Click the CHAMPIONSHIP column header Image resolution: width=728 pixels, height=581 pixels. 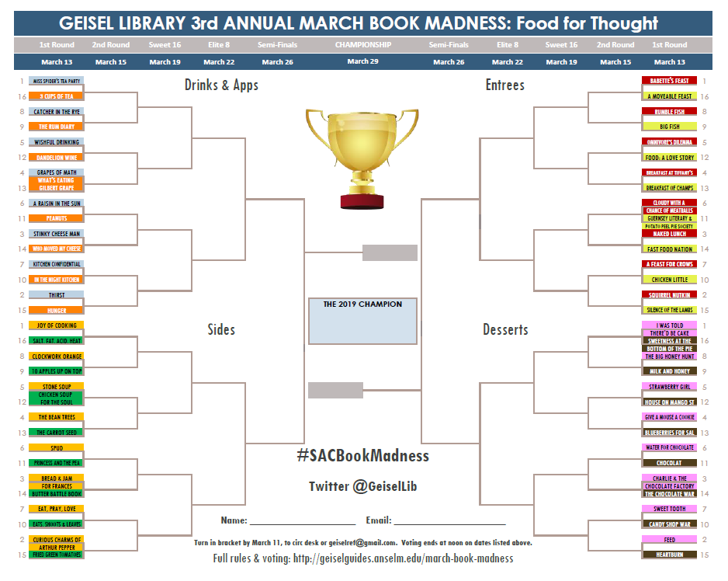coord(363,44)
